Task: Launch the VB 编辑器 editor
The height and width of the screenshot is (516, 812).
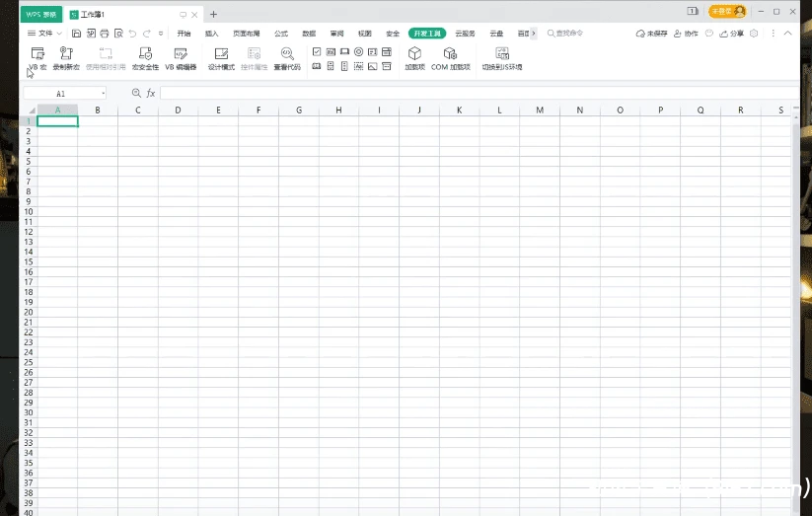Action: pos(181,57)
